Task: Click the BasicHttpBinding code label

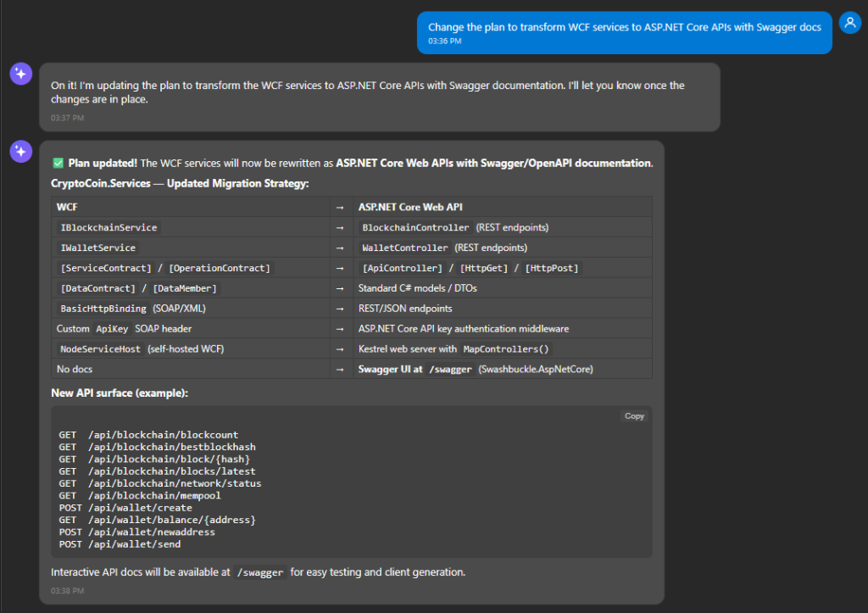Action: 103,309
